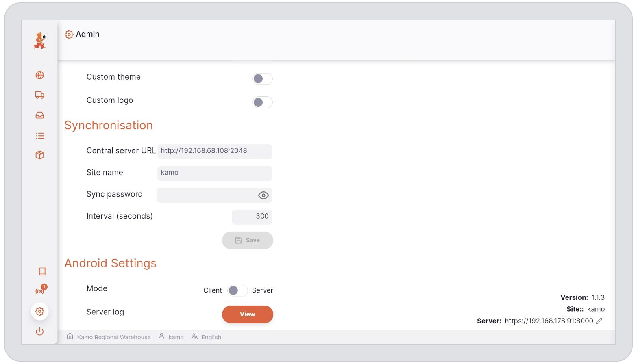The image size is (636, 364).
Task: Open the mSupply logo in the sidebar
Action: (x=39, y=40)
